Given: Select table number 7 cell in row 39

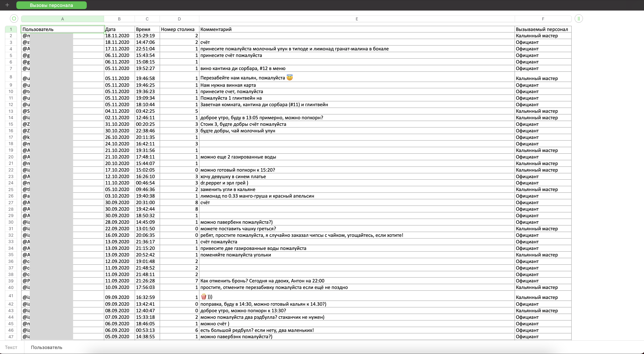Looking at the screenshot, I should tap(179, 281).
